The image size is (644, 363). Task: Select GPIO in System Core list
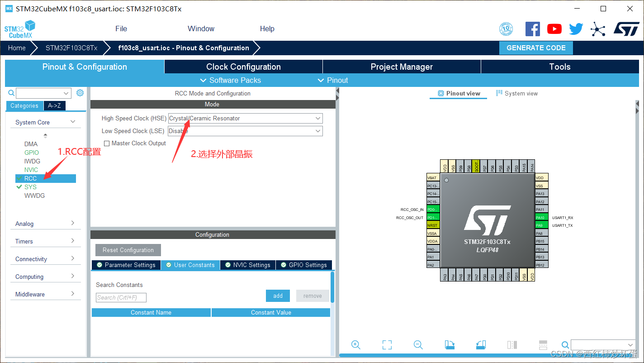[32, 153]
